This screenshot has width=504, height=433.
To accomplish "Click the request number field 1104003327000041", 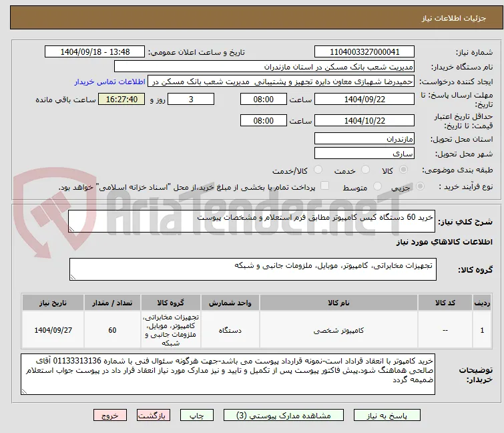I will (x=364, y=52).
